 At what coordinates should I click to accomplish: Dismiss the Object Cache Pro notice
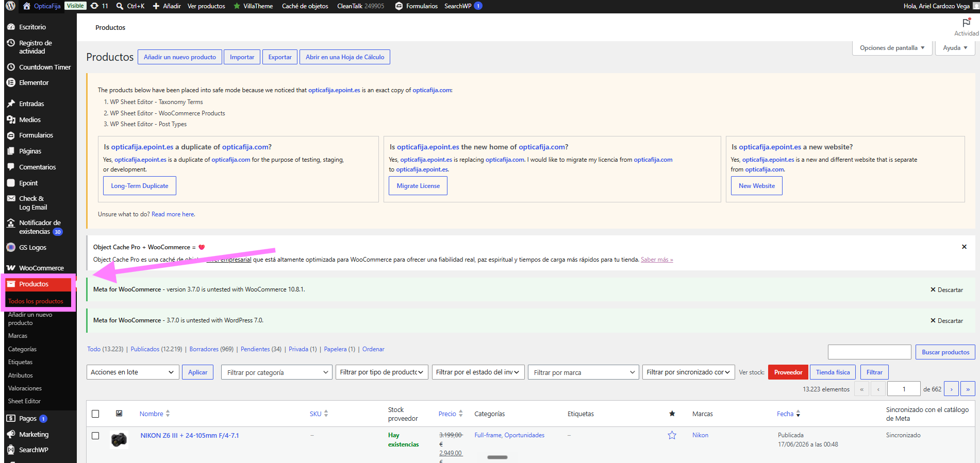964,247
